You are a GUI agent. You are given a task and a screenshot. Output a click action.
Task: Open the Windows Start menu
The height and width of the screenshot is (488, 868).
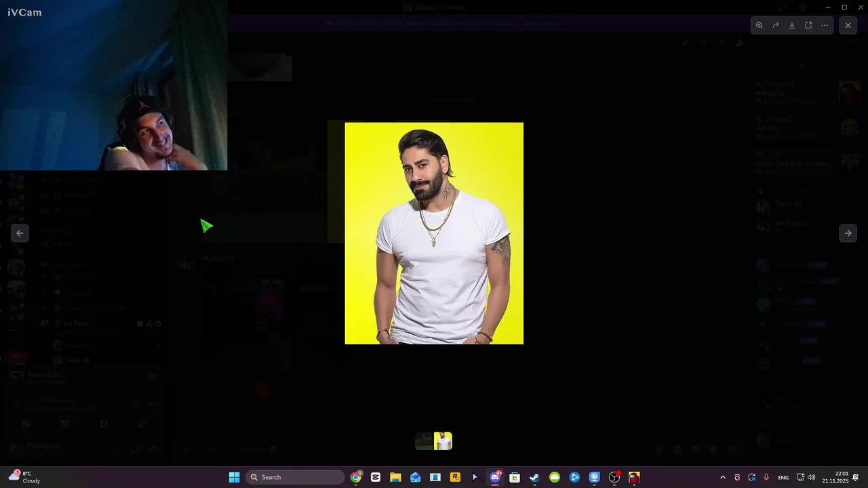point(234,477)
